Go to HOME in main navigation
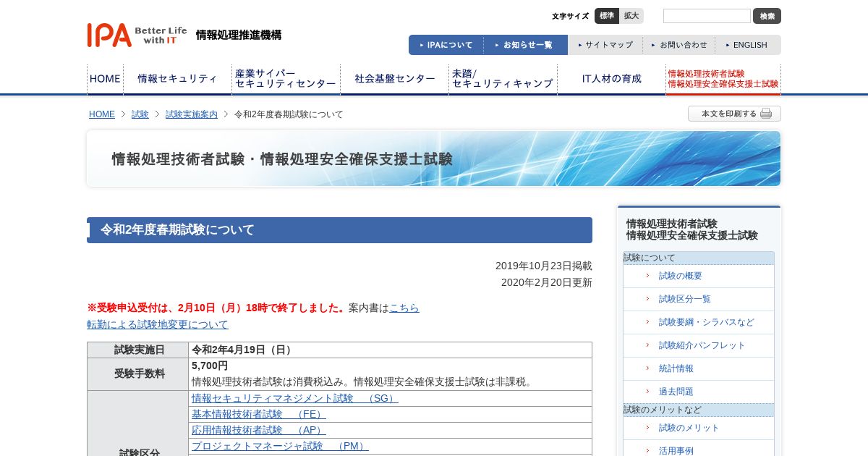The height and width of the screenshot is (456, 868). pyautogui.click(x=105, y=79)
